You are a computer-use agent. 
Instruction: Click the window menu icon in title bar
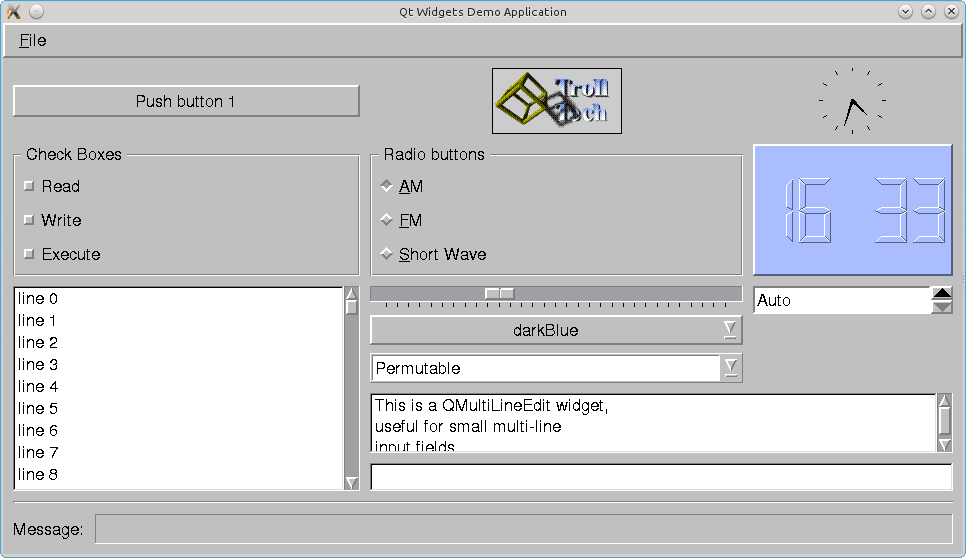14,12
